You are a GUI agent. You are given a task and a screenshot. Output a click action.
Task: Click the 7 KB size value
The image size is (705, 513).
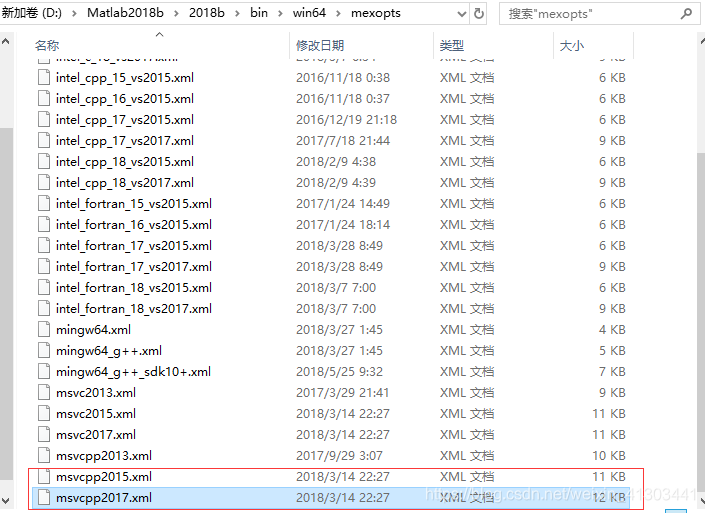tap(612, 372)
